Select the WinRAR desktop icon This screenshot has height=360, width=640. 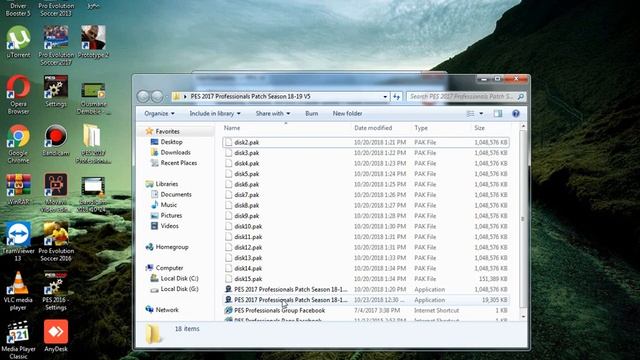click(x=18, y=189)
